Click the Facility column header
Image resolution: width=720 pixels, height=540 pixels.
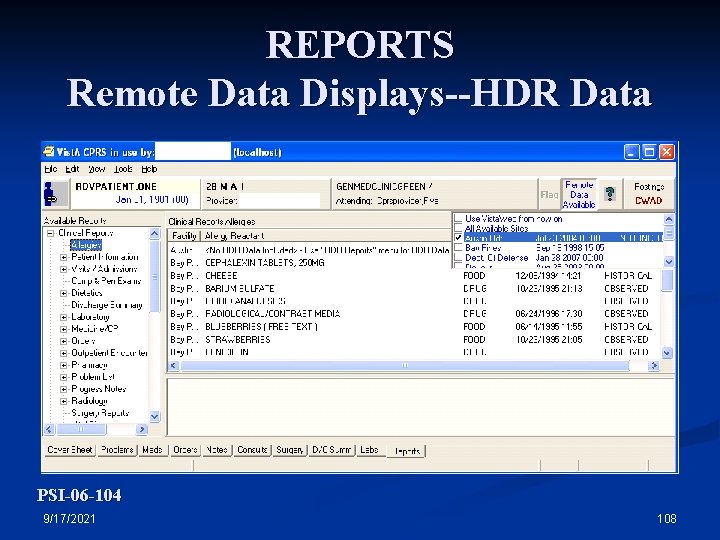[182, 235]
